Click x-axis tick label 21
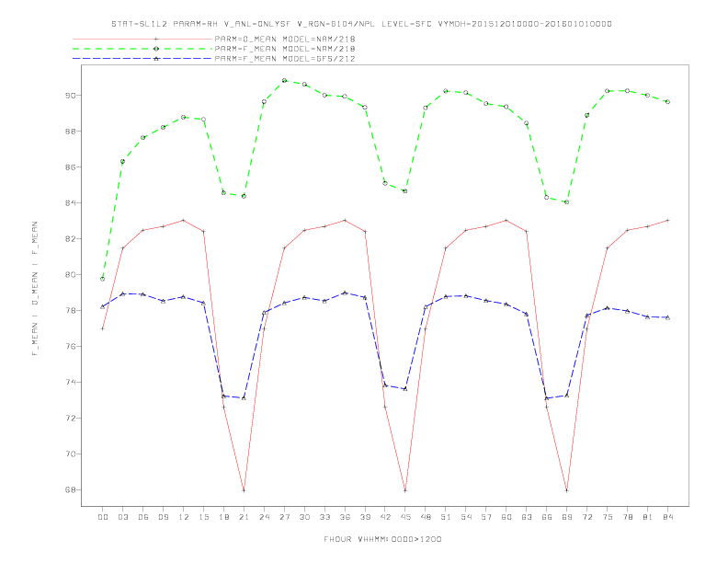 pos(245,517)
